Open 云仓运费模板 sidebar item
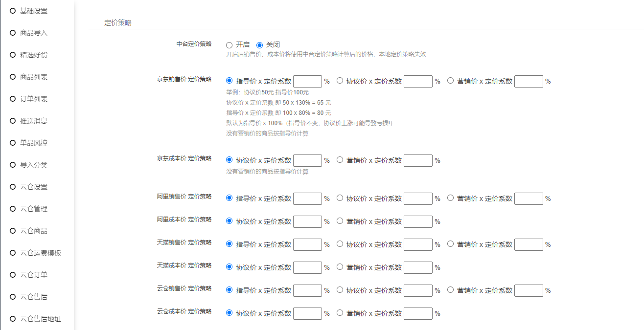The image size is (644, 330). pos(41,253)
